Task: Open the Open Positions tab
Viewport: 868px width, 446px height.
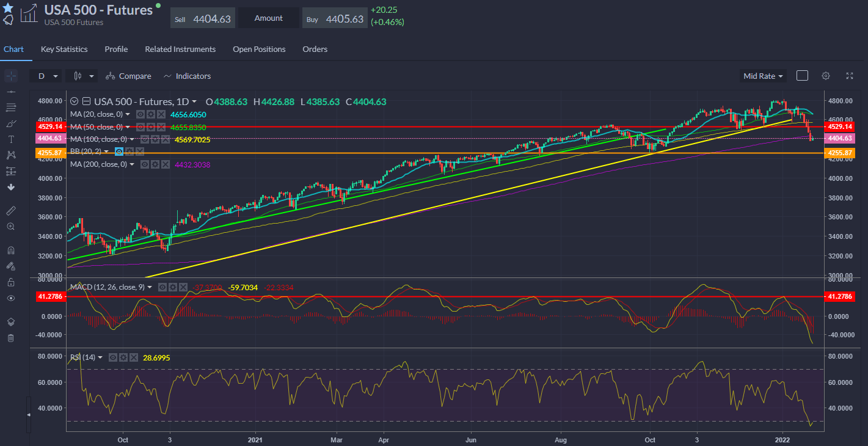Action: click(259, 49)
